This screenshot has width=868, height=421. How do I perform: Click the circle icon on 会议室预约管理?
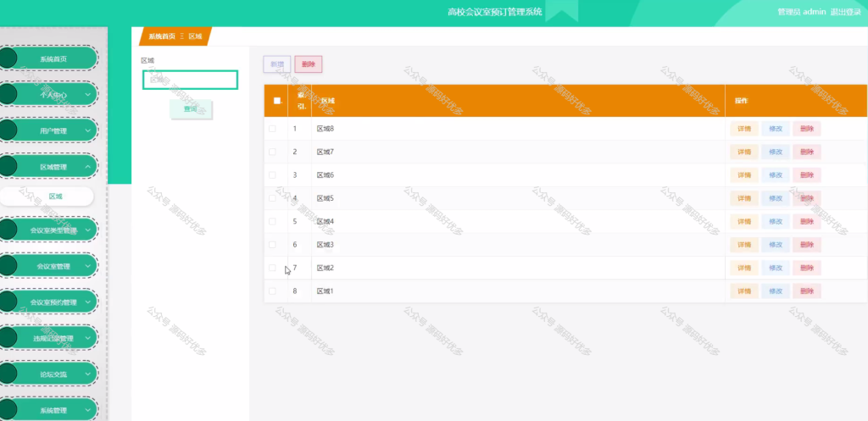7,302
